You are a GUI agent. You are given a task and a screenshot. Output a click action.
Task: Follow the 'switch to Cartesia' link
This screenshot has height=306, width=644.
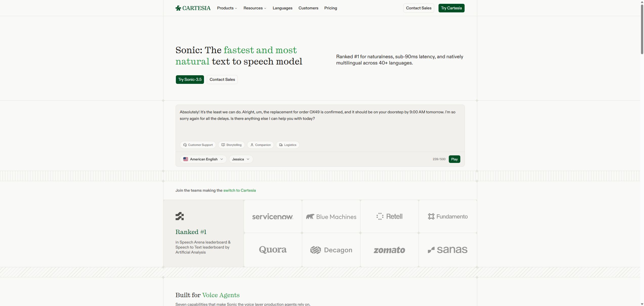[x=239, y=190]
